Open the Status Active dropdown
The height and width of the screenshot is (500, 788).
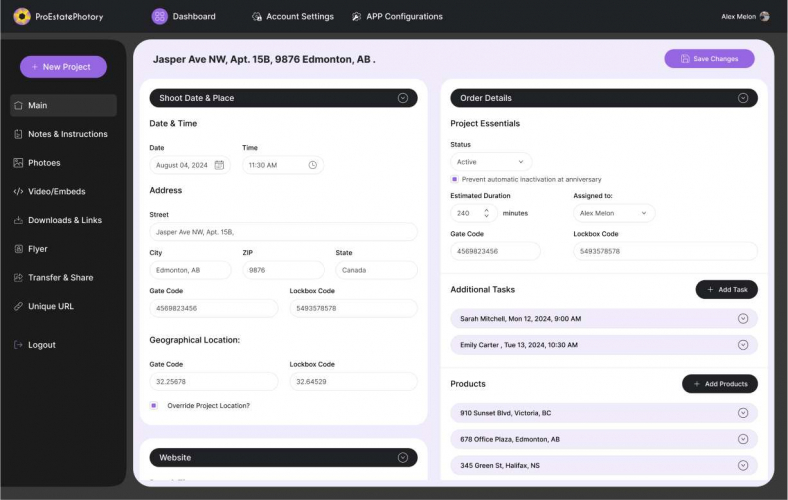tap(490, 162)
